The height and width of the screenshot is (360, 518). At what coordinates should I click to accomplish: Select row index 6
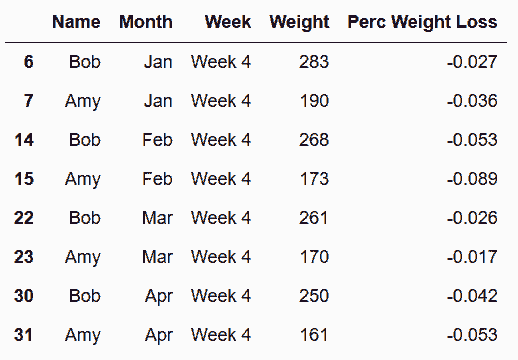29,62
